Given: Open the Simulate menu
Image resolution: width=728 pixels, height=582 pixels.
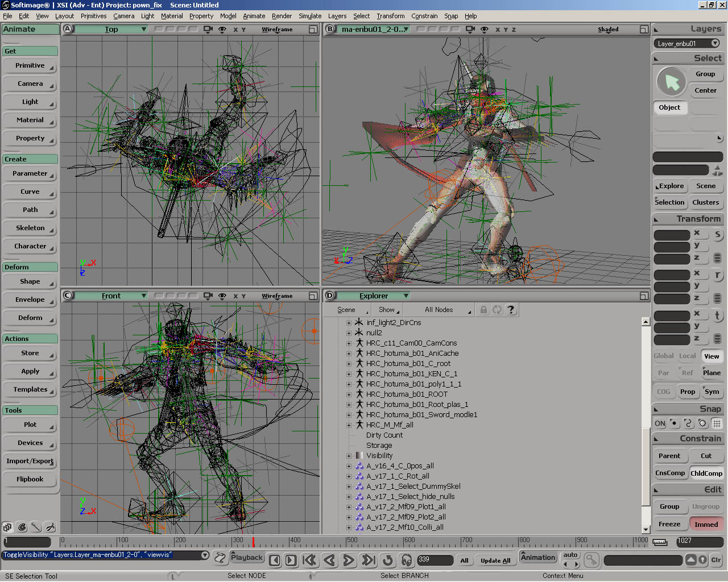Looking at the screenshot, I should click(310, 16).
